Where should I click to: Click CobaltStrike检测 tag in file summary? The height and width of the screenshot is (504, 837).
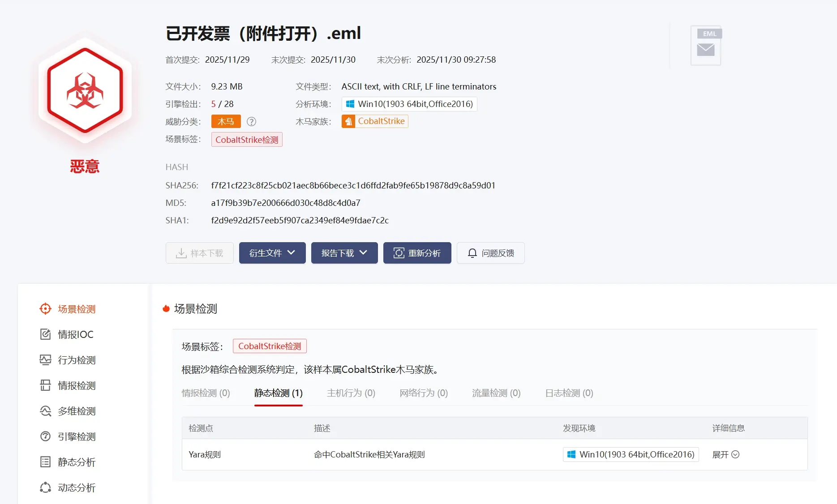(247, 139)
